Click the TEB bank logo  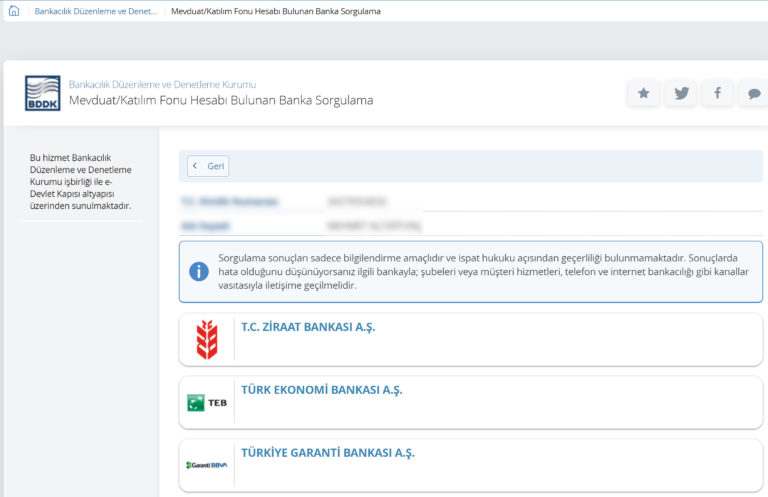207,403
